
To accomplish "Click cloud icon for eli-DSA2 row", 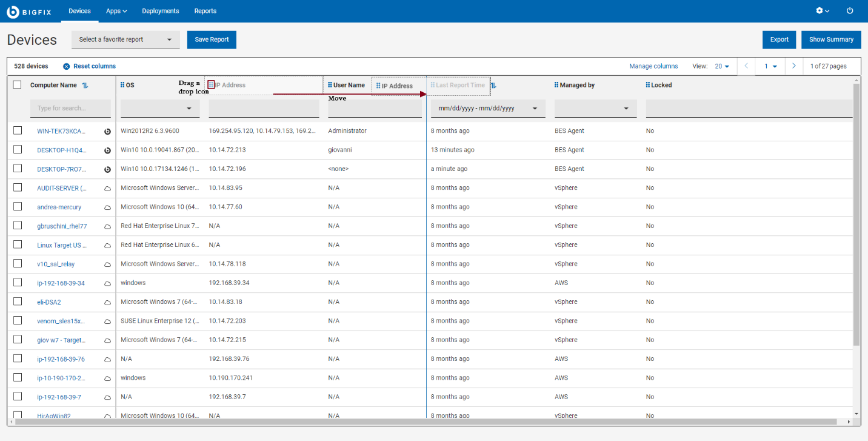I will (108, 302).
